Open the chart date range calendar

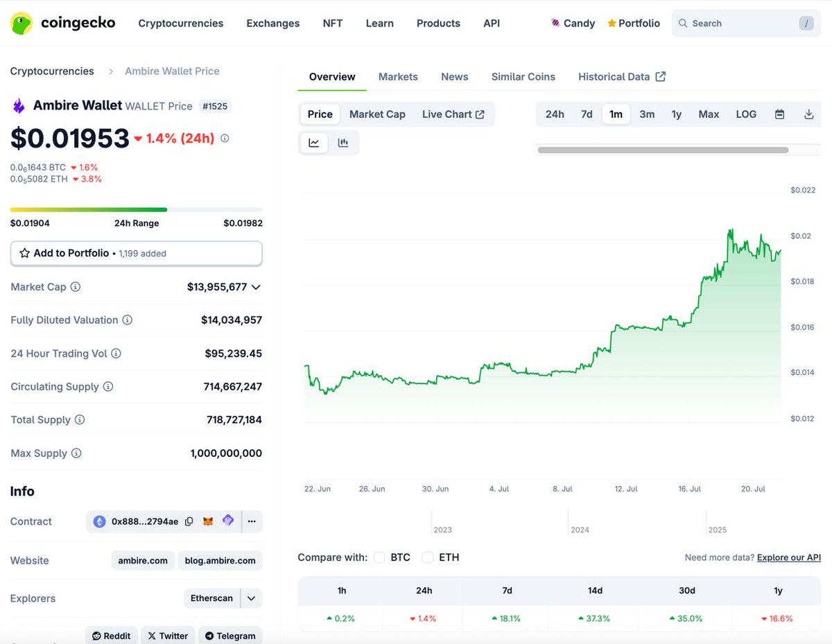click(x=779, y=114)
